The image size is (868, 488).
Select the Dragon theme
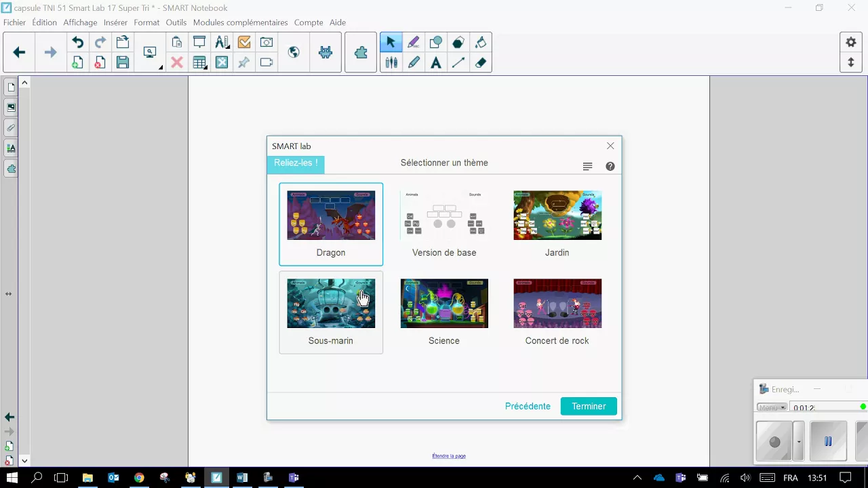click(x=331, y=224)
